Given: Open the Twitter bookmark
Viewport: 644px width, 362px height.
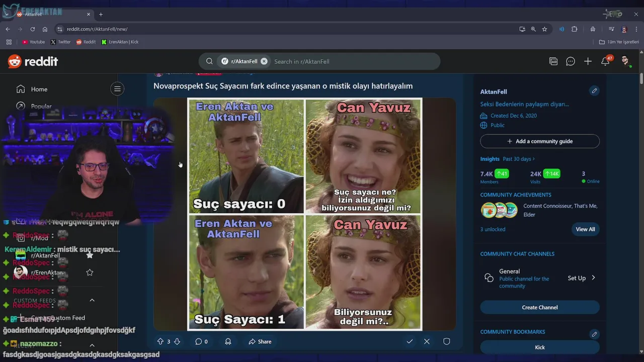Looking at the screenshot, I should tap(61, 42).
